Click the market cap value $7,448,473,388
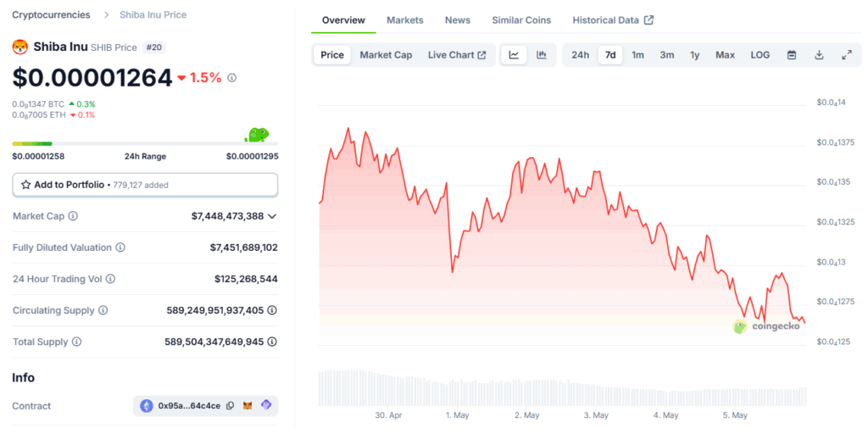 tap(227, 216)
